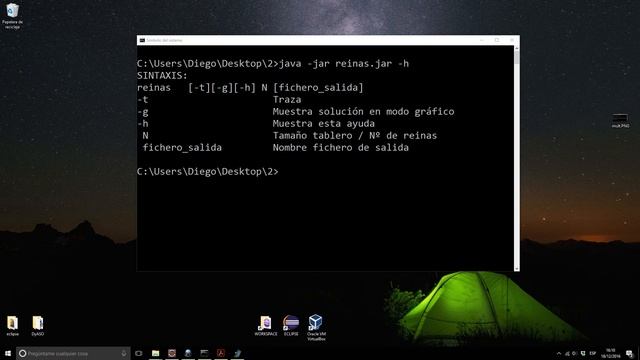
Task: Launch the ECLIPSE desktop shortcut
Action: [x=291, y=325]
